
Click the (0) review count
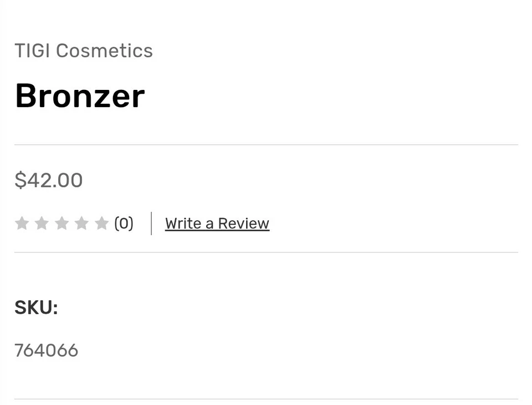(x=124, y=224)
